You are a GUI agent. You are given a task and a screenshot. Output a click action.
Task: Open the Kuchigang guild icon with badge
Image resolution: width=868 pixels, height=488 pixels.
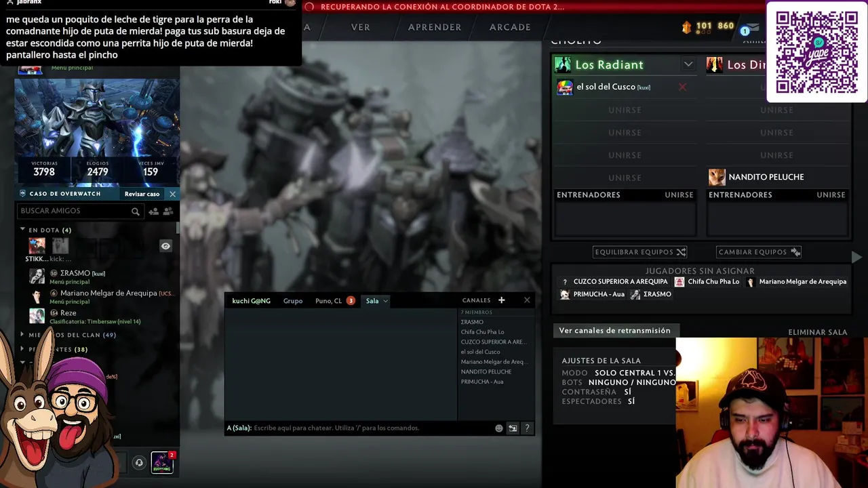(x=161, y=462)
